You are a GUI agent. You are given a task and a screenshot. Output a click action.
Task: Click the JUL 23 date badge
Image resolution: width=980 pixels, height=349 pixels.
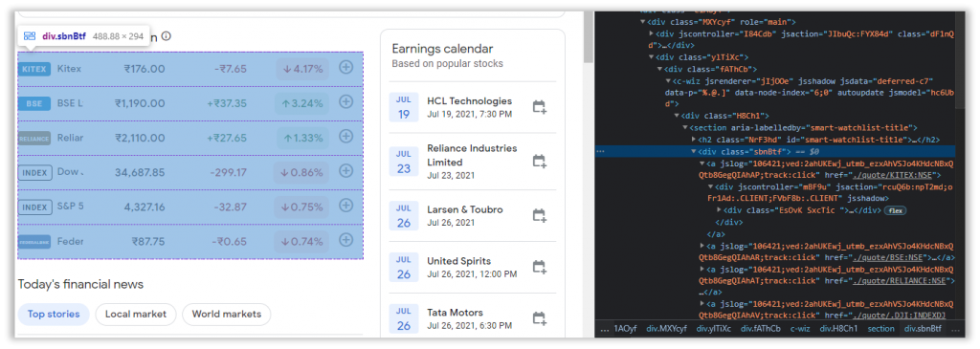click(x=404, y=162)
